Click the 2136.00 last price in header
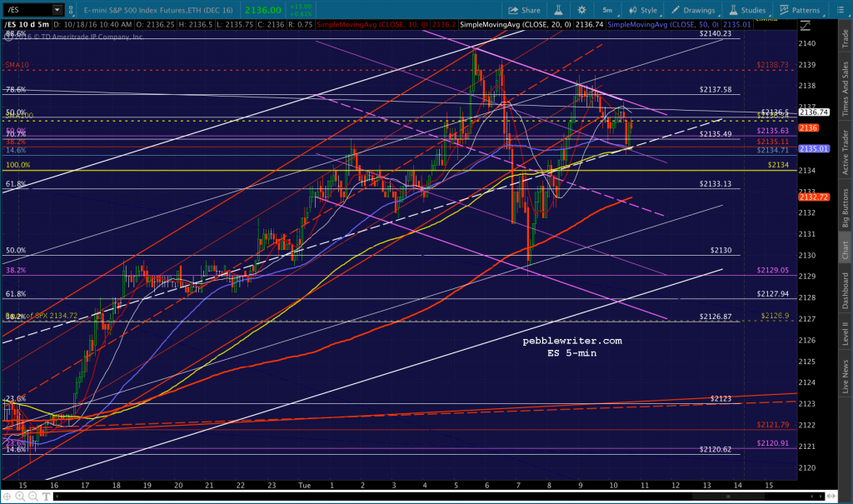853x504 pixels. [x=262, y=10]
